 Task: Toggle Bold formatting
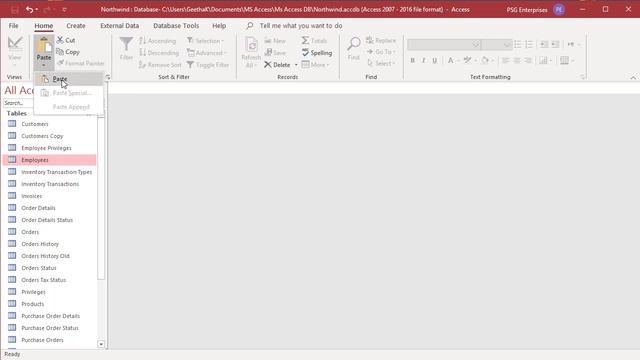(413, 60)
